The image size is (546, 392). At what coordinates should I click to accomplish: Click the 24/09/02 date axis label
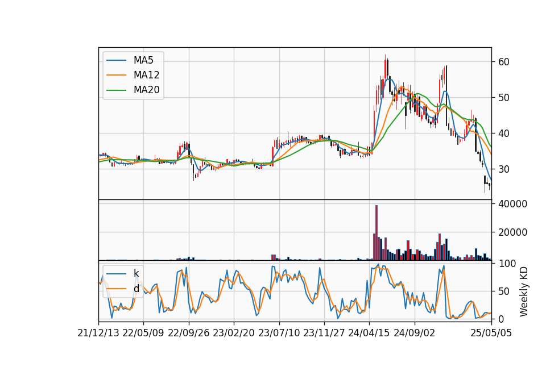click(415, 333)
